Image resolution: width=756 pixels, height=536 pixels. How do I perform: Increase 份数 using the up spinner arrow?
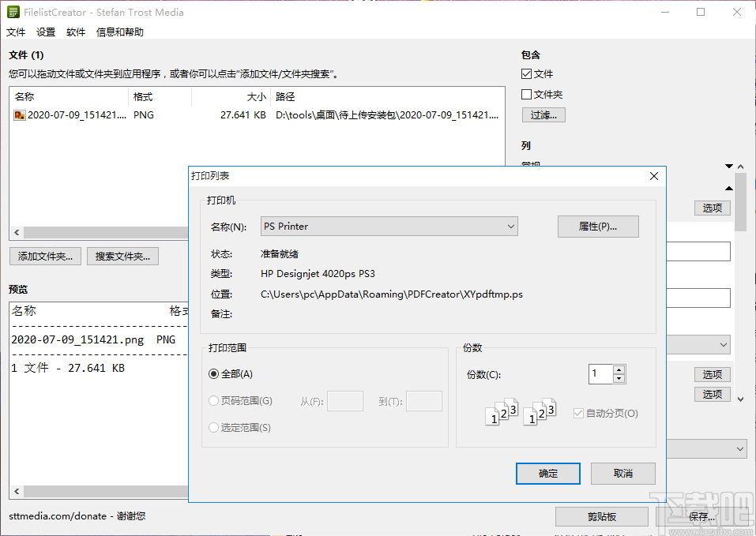coord(620,369)
